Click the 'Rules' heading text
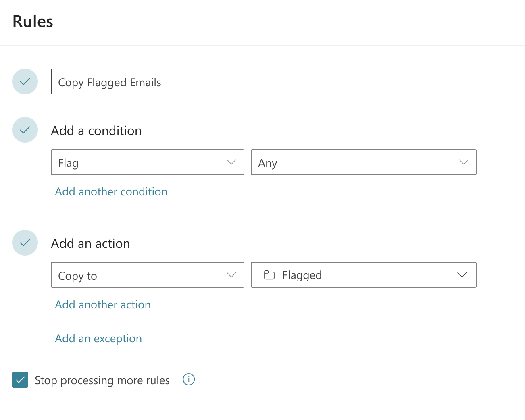The width and height of the screenshot is (525, 420). pos(33,21)
